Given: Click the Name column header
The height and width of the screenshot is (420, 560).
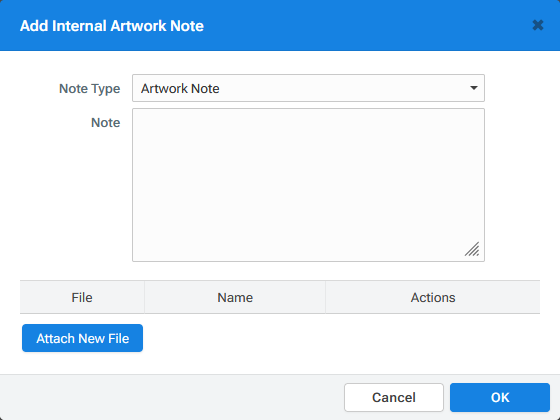Looking at the screenshot, I should 235,297.
